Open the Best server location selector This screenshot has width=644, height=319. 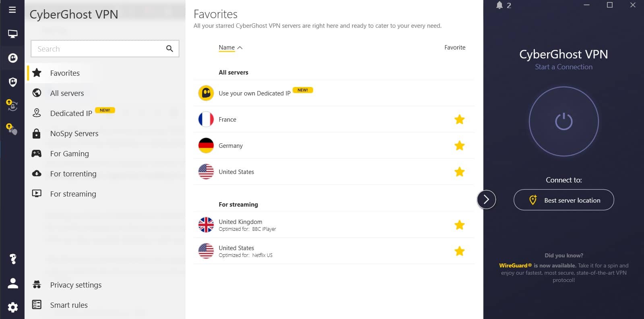(x=563, y=200)
